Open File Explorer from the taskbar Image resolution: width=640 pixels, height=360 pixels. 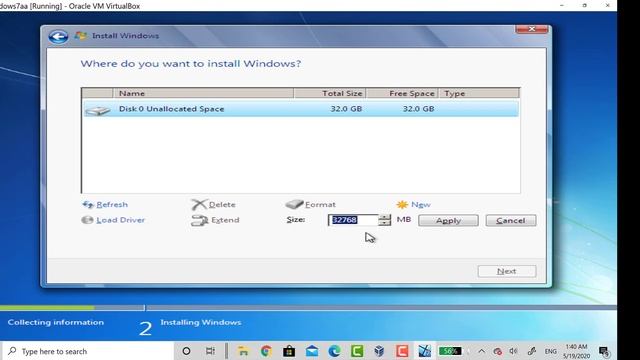coord(243,351)
